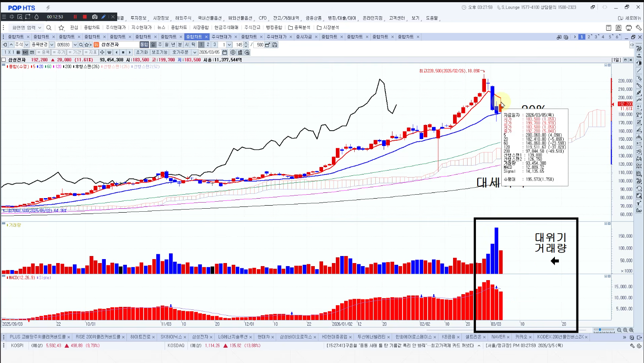Click the date field 2026/03/05
The height and width of the screenshot is (363, 644).
210,52
